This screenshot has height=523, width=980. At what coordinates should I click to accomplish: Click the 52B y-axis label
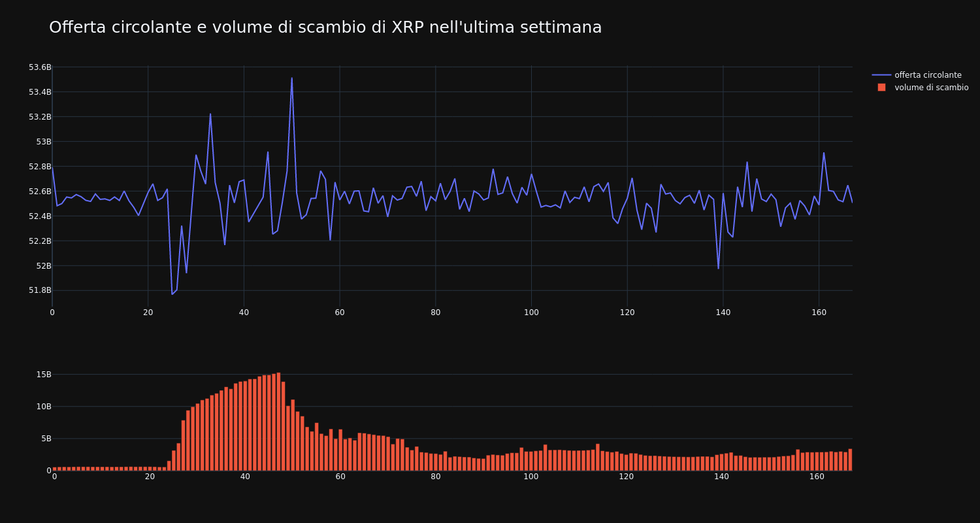coord(44,265)
